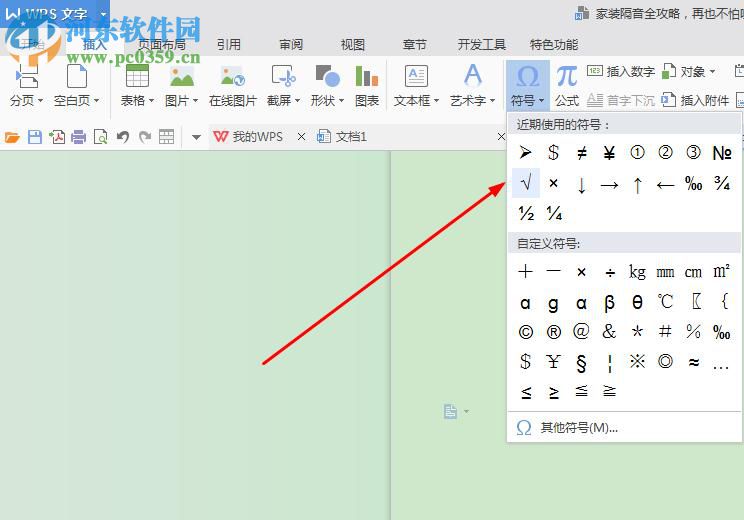The height and width of the screenshot is (520, 744).
Task: Select the square root √ symbol
Action: pyautogui.click(x=526, y=183)
